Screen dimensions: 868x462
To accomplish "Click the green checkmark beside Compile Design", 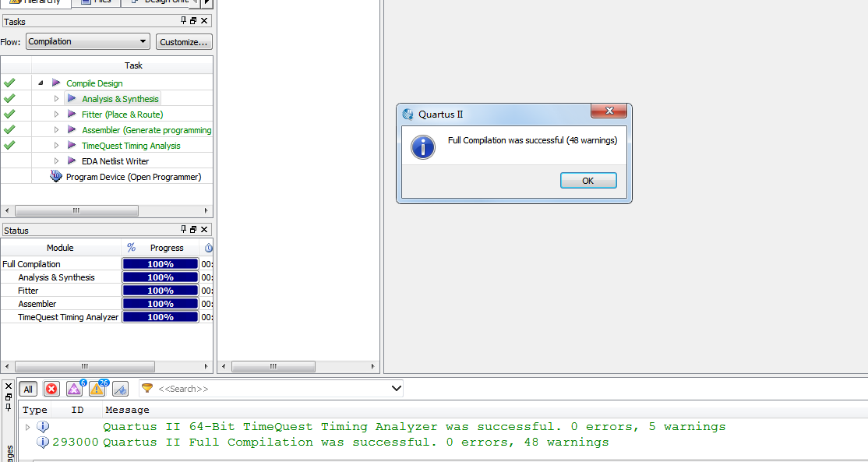I will click(x=9, y=83).
